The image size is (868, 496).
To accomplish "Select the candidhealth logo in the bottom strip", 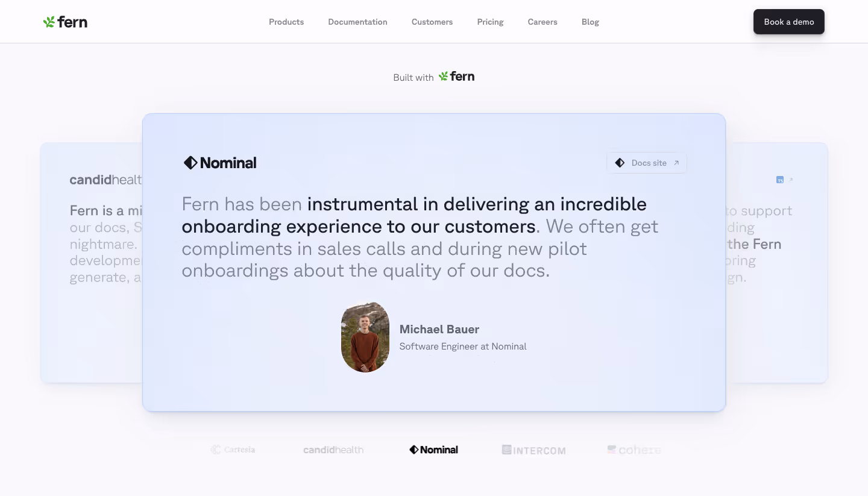I will coord(333,450).
